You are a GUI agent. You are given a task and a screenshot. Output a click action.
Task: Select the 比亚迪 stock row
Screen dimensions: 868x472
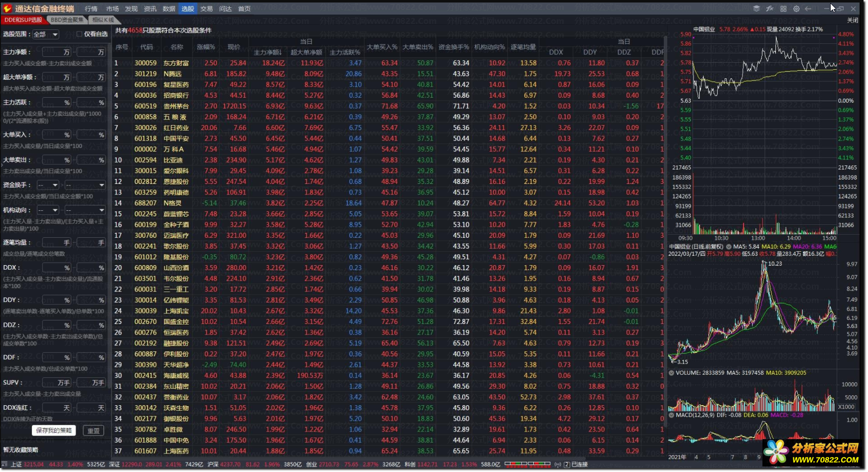tap(388, 160)
